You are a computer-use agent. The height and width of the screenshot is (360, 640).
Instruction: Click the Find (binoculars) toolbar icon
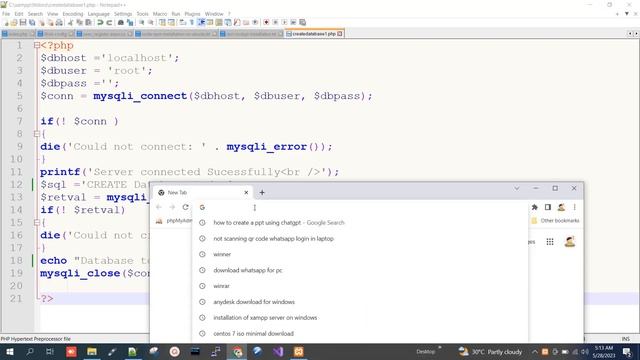point(120,22)
